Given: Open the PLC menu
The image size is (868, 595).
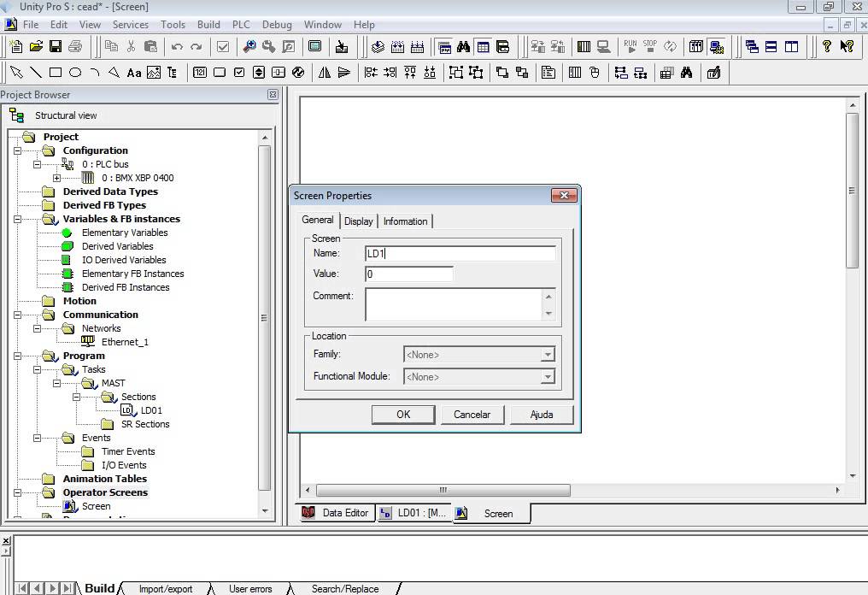Looking at the screenshot, I should point(241,25).
